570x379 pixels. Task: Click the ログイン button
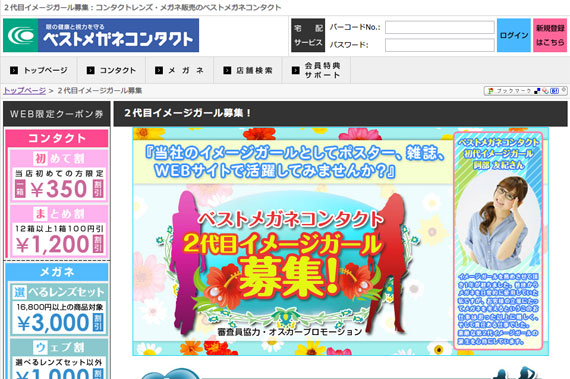(x=514, y=35)
